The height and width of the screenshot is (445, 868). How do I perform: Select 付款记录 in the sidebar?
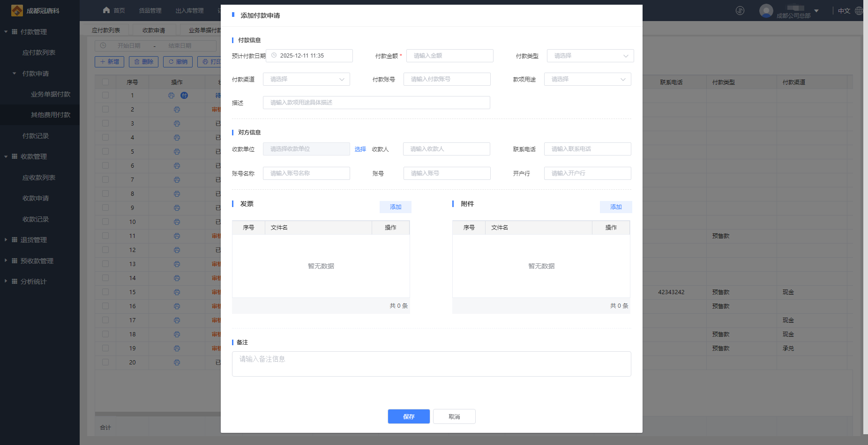(36, 136)
